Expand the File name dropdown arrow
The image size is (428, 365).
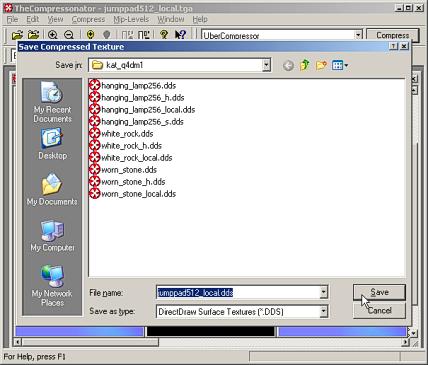tap(323, 293)
